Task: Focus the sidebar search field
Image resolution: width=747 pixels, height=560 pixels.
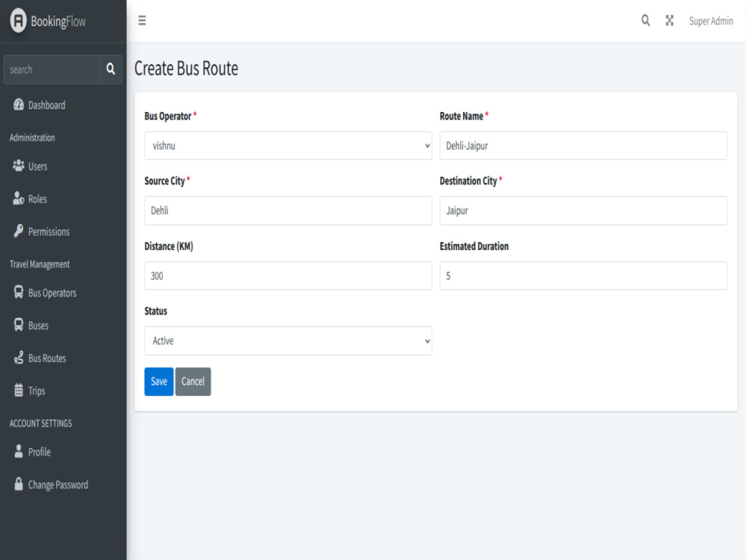Action: click(52, 69)
